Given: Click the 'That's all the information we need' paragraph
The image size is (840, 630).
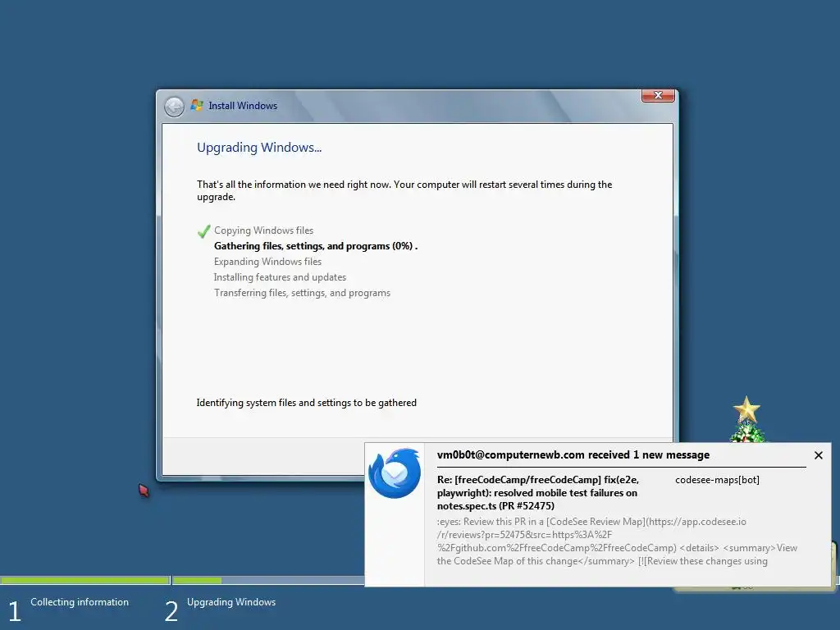Looking at the screenshot, I should (404, 190).
